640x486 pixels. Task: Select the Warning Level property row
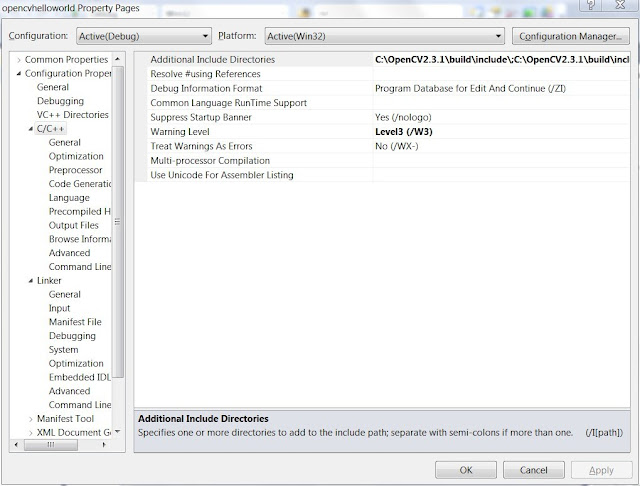pyautogui.click(x=382, y=132)
